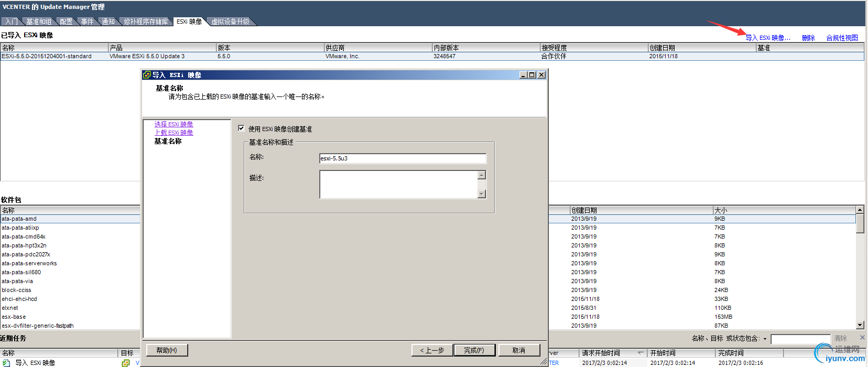Sort imported images by 基准 column
The height and width of the screenshot is (367, 868).
[810, 48]
